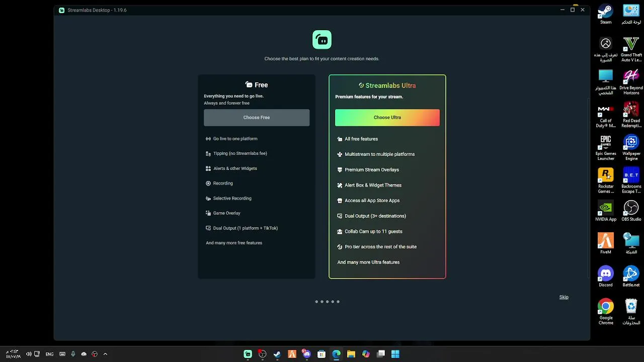The width and height of the screenshot is (644, 362).
Task: Click the volume icon in system tray
Action: (29, 354)
